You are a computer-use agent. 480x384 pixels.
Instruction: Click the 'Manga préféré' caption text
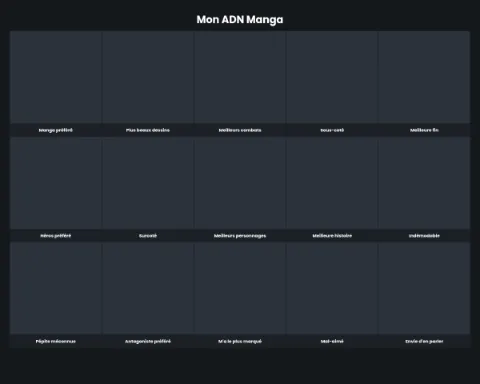(56, 130)
